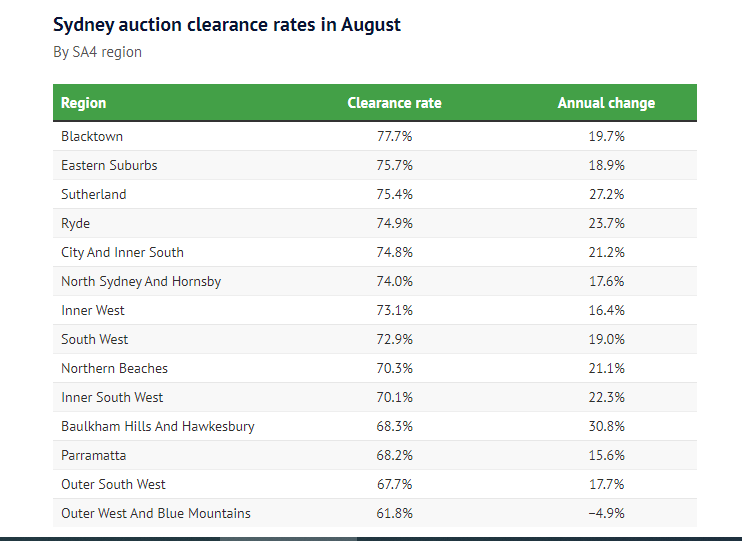This screenshot has width=742, height=541.
Task: Click the Sydney auction clearance rates title
Action: 227,25
